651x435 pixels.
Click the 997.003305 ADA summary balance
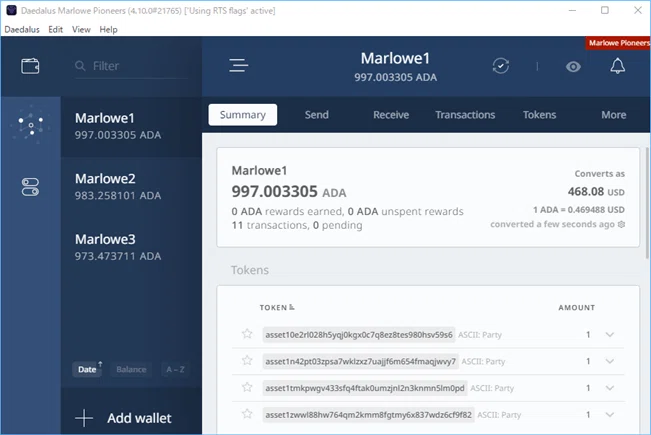coord(289,192)
